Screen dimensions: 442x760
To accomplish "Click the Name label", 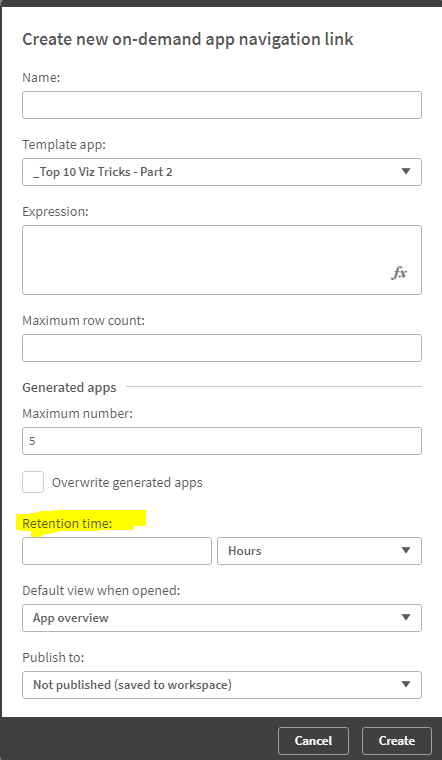I will point(41,77).
